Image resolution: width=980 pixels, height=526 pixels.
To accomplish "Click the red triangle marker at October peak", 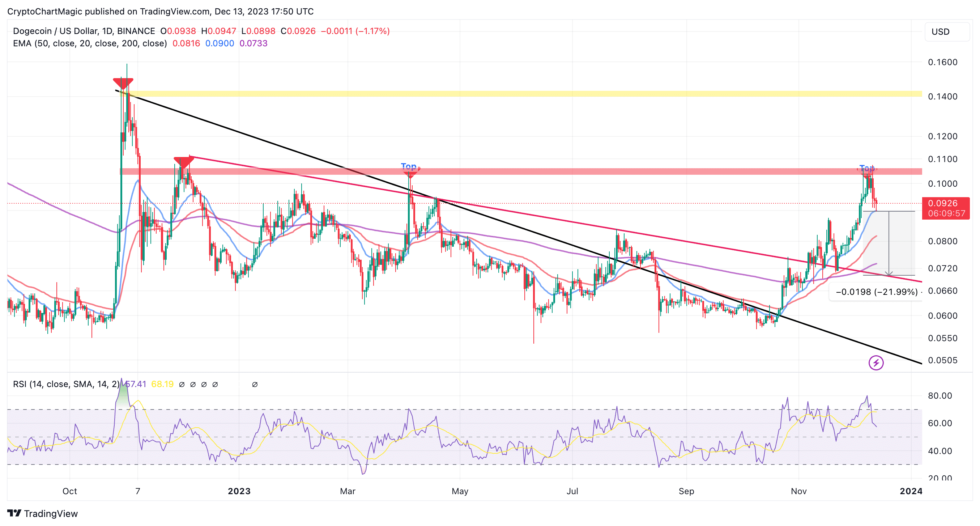I will [123, 84].
